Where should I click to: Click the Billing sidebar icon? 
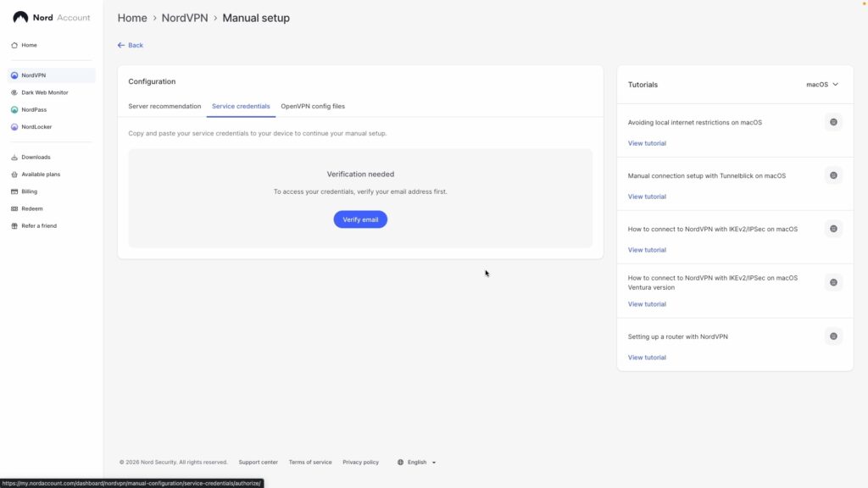click(x=14, y=191)
